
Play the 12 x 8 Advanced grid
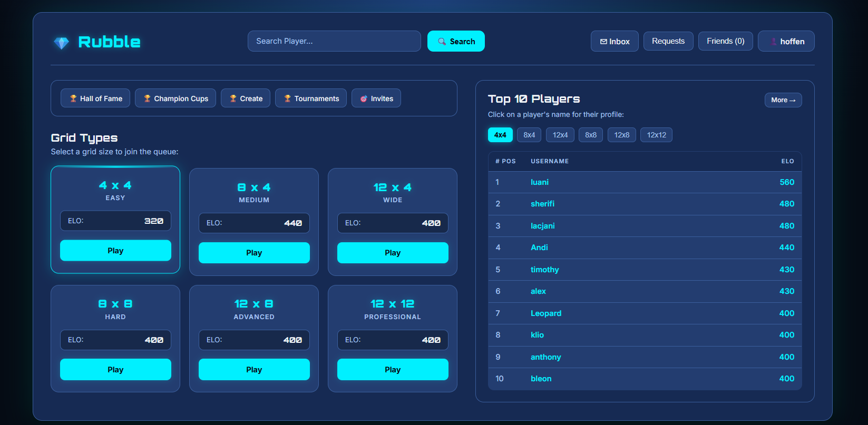pyautogui.click(x=254, y=370)
